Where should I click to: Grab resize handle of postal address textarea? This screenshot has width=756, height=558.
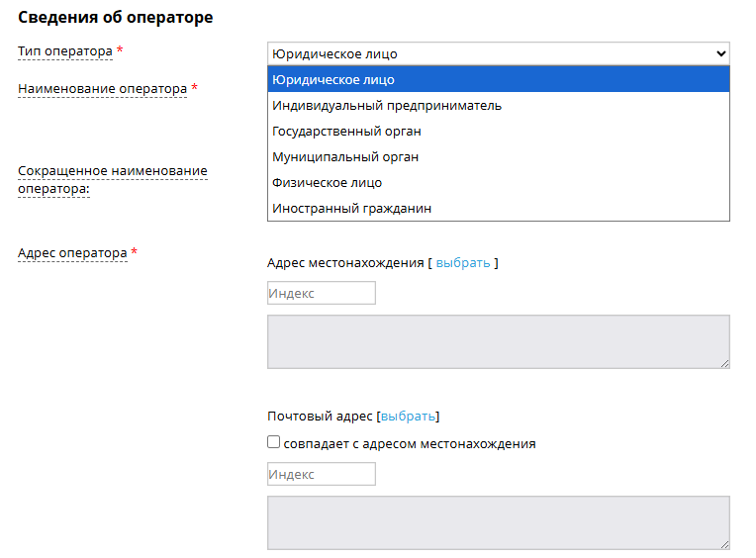tap(725, 545)
